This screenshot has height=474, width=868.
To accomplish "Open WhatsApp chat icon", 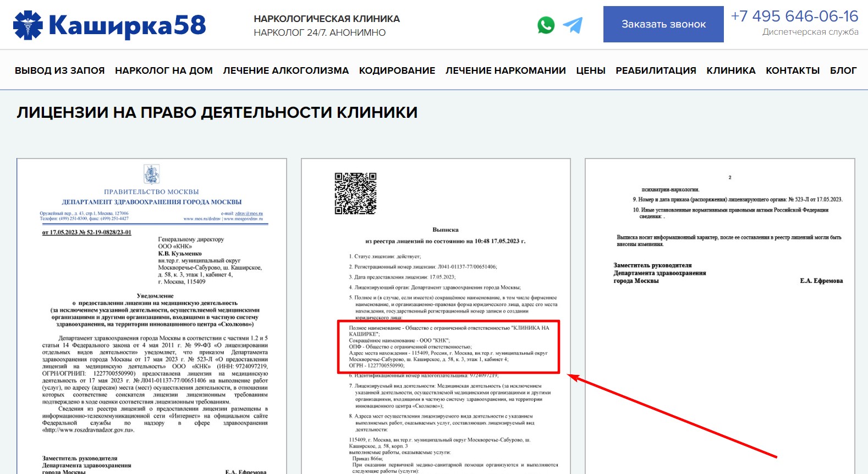I will (546, 25).
